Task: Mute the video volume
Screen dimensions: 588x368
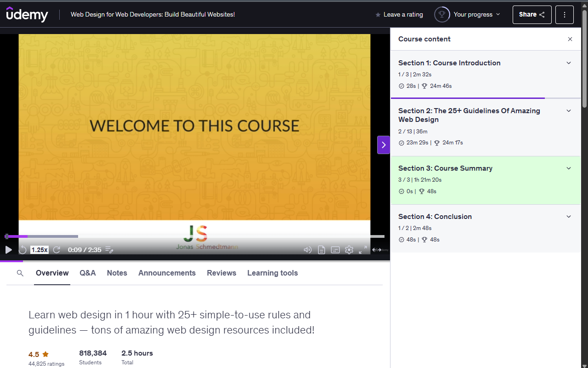Action: click(307, 250)
